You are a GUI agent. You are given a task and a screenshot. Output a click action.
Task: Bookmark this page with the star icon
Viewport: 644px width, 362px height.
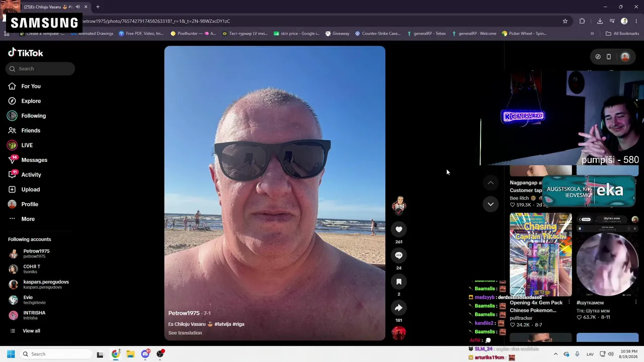[x=565, y=21]
